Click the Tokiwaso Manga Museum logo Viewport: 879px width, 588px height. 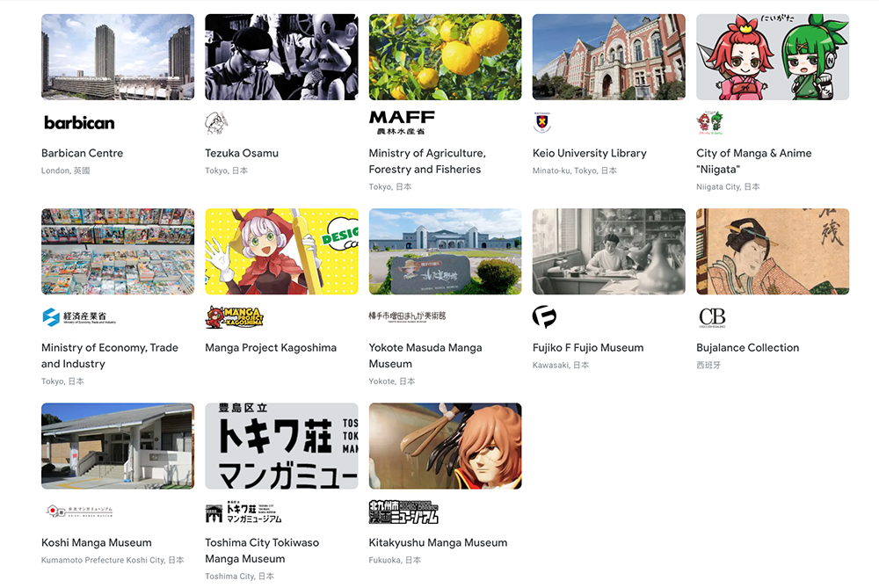coord(243,512)
